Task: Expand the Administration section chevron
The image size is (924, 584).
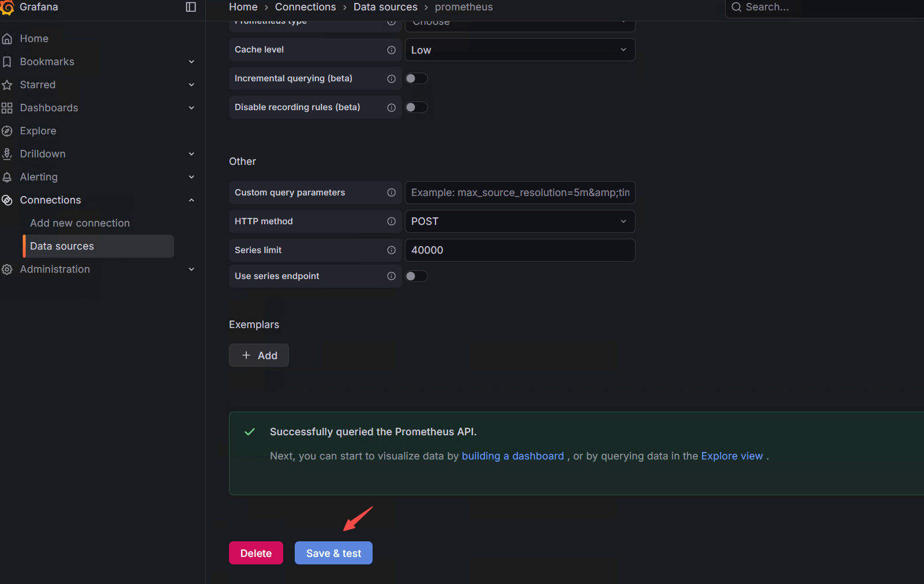Action: click(191, 269)
